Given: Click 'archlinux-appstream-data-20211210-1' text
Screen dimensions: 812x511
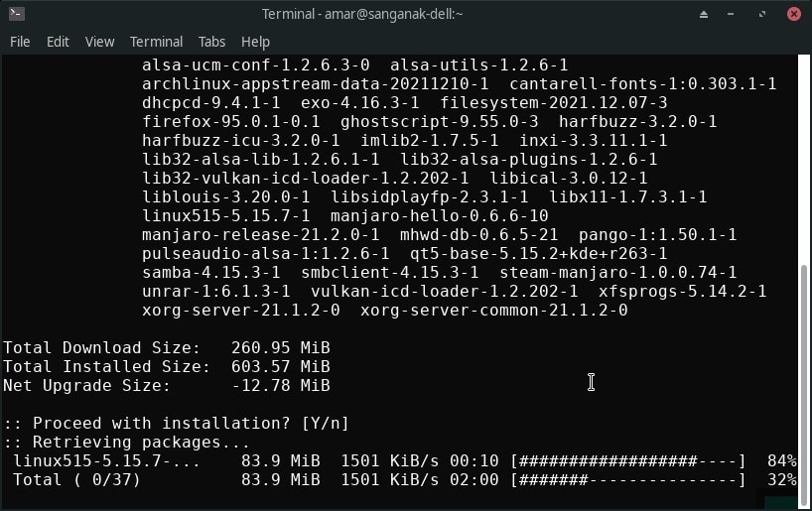Looking at the screenshot, I should (316, 84).
